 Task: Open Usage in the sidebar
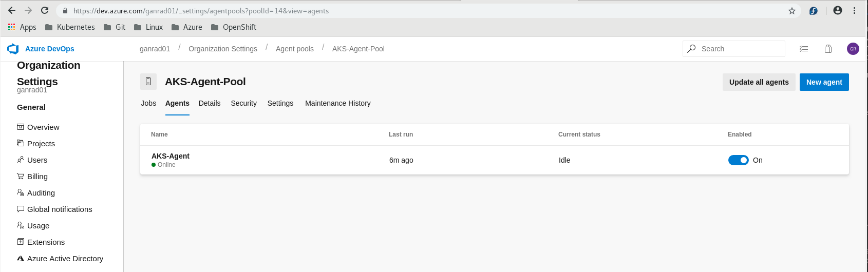point(33,226)
